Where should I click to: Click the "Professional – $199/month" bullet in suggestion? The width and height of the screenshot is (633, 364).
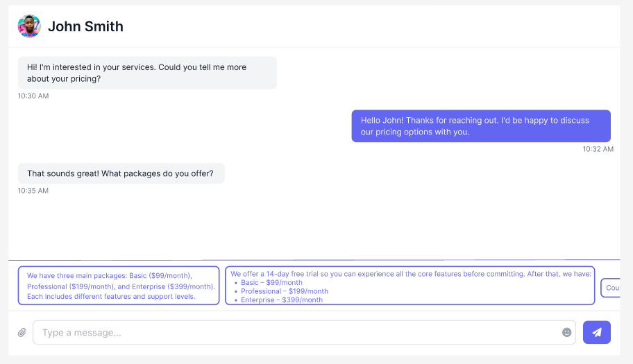284,291
